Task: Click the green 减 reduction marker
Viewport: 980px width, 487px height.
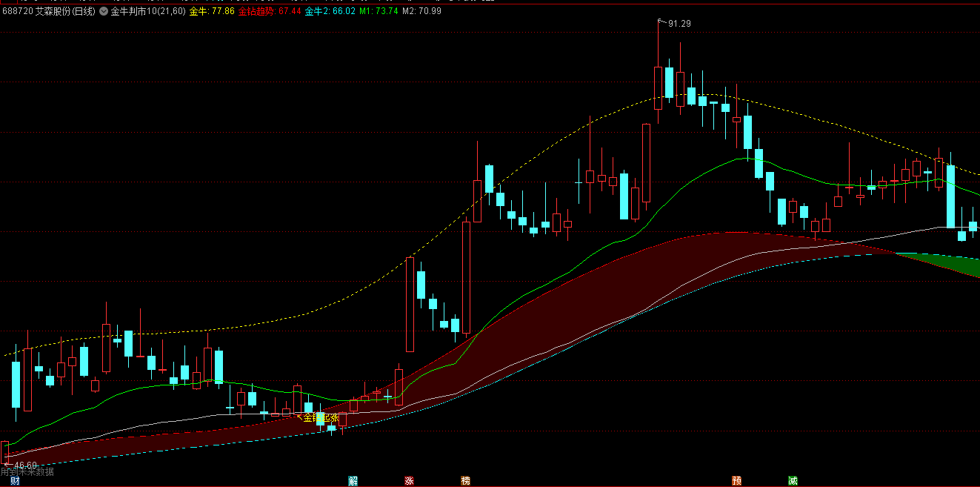Action: tap(793, 480)
